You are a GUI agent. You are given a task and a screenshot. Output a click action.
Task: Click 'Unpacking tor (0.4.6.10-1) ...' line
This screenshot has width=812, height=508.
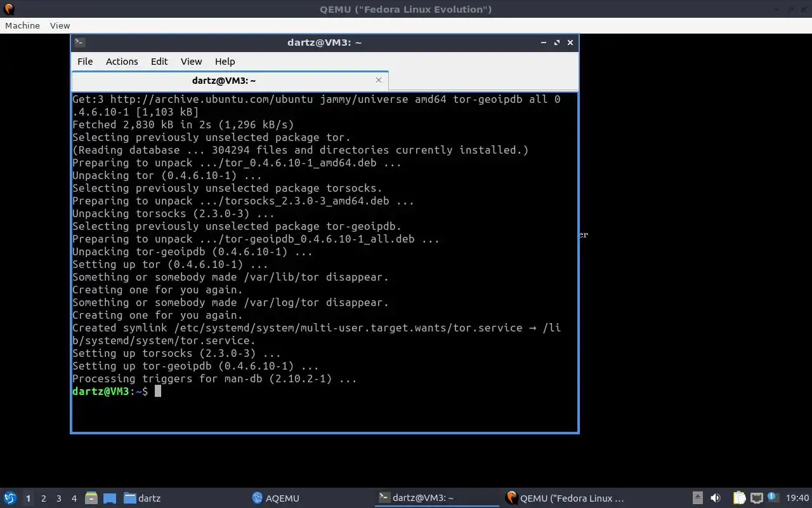[167, 175]
